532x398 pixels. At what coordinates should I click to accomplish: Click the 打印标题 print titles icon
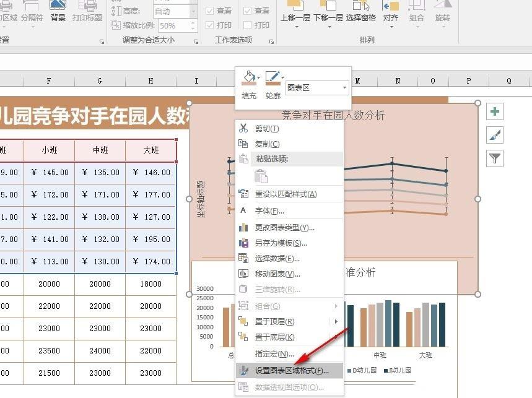tap(87, 6)
